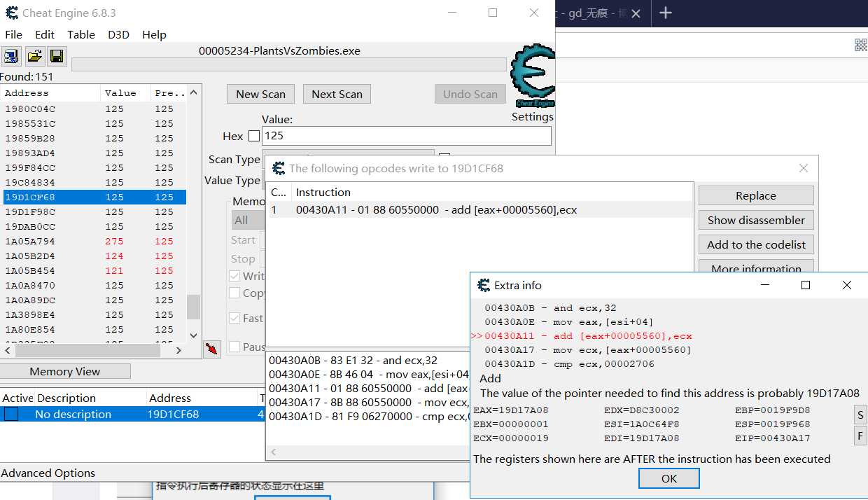The image size is (868, 500).
Task: Click Advanced Options at the bottom
Action: click(48, 473)
